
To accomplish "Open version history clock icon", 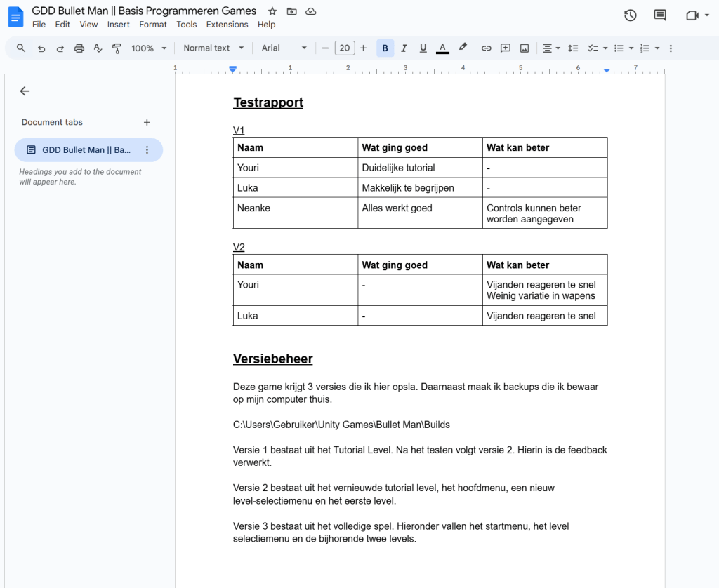I will pyautogui.click(x=630, y=15).
